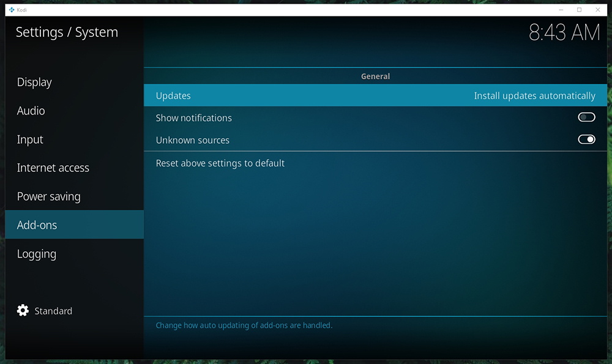Click the Show notifications label
Image resolution: width=612 pixels, height=364 pixels.
coord(193,118)
